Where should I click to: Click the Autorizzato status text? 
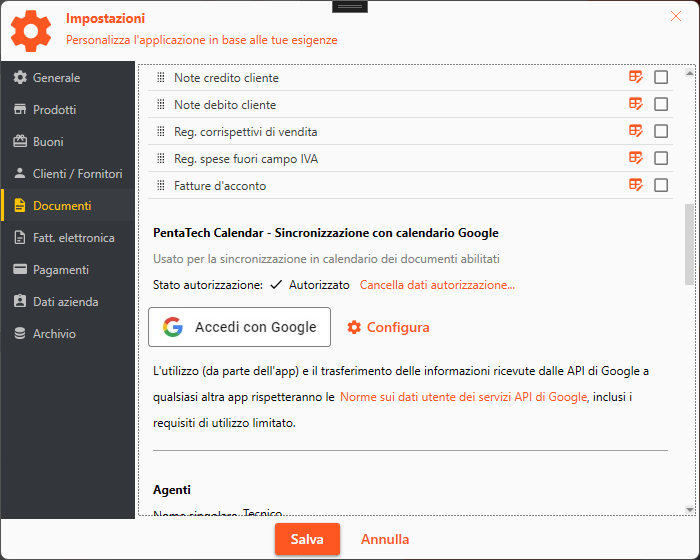click(x=319, y=285)
